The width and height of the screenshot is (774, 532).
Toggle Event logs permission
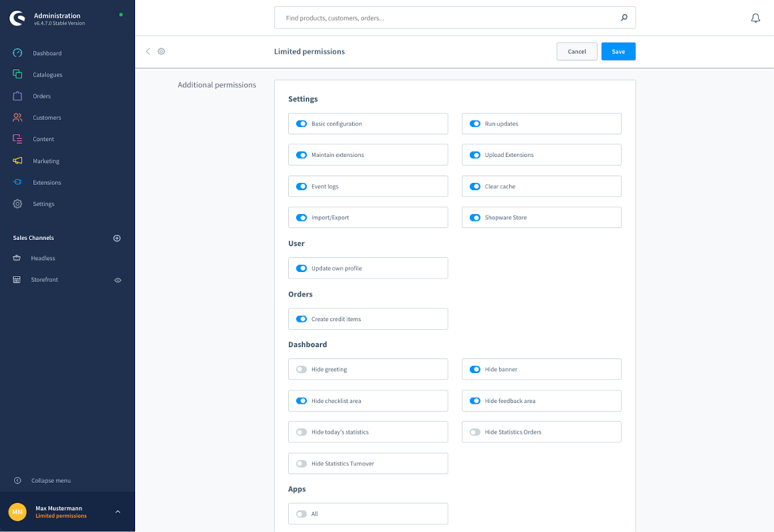pos(301,186)
